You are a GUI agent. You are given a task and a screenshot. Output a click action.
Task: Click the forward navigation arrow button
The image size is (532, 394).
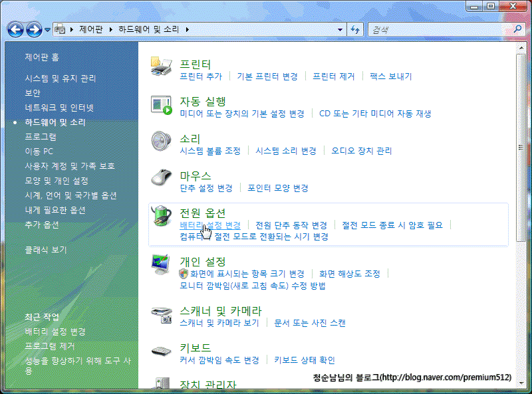tap(34, 29)
